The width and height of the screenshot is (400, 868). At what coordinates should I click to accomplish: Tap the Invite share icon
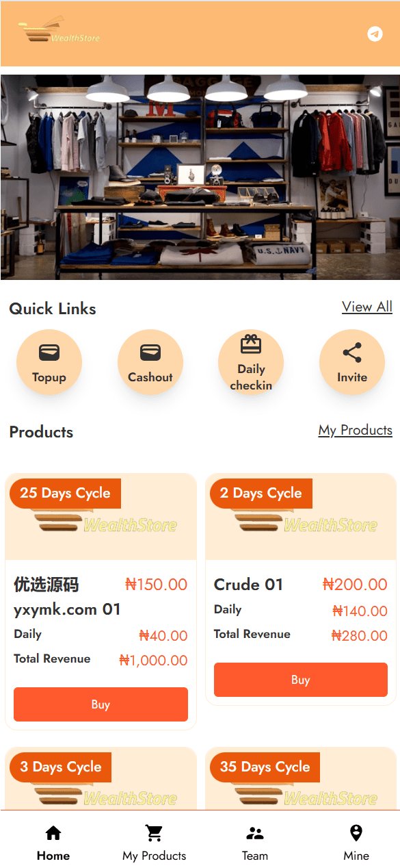click(x=352, y=353)
